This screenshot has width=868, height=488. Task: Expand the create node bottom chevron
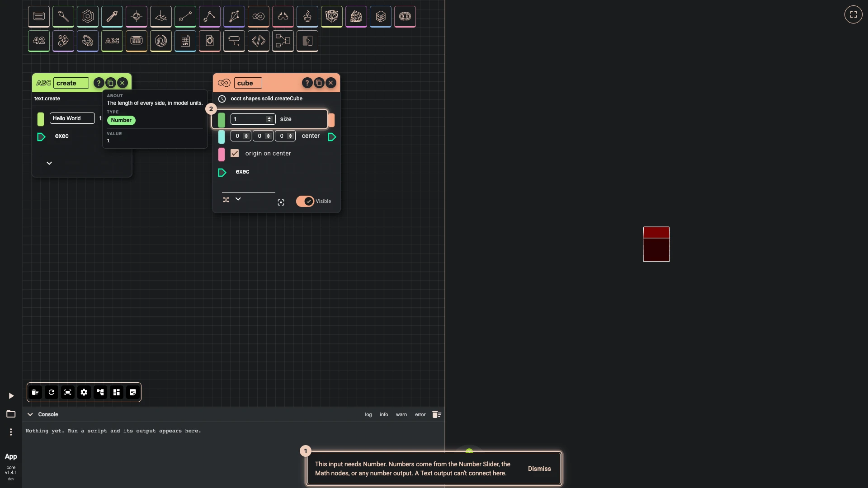(x=49, y=163)
